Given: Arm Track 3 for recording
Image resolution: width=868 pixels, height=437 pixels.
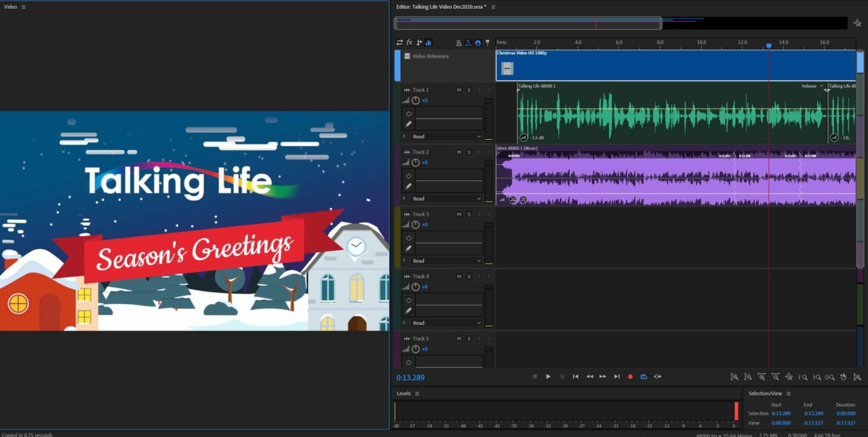Looking at the screenshot, I should (477, 214).
